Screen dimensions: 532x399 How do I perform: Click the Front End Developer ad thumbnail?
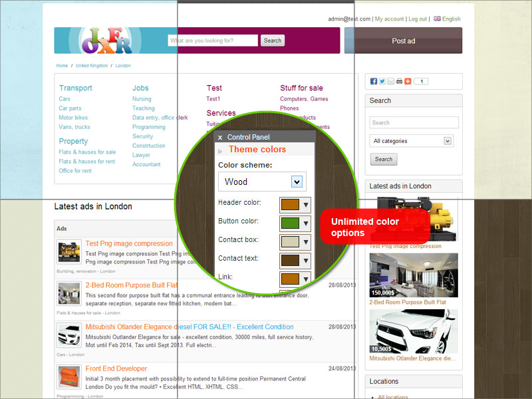tap(69, 376)
